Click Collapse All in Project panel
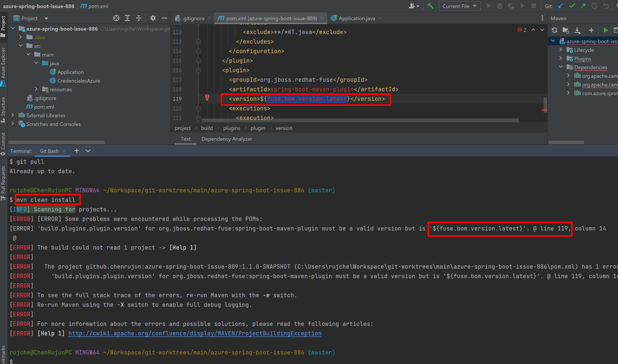The height and width of the screenshot is (364, 618). click(x=139, y=18)
